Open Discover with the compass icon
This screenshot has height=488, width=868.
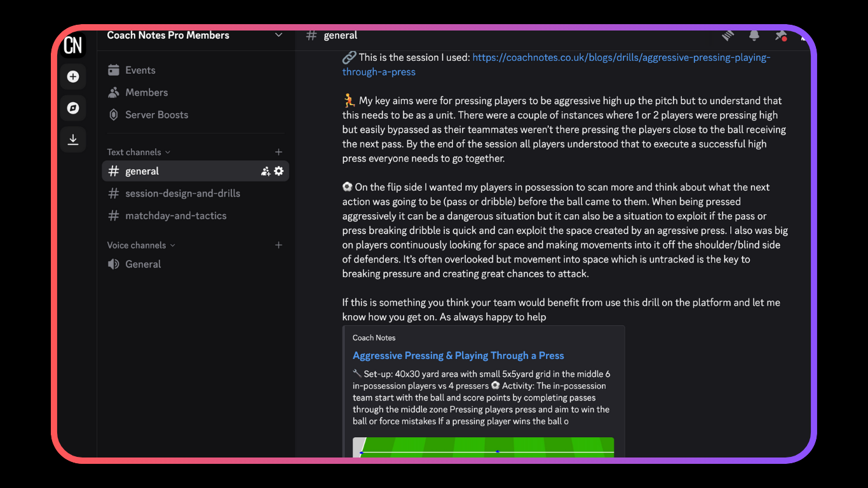73,108
